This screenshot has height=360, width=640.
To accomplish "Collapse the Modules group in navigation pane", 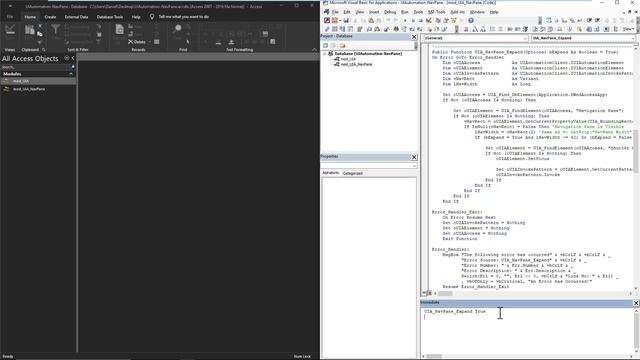I will (71, 74).
